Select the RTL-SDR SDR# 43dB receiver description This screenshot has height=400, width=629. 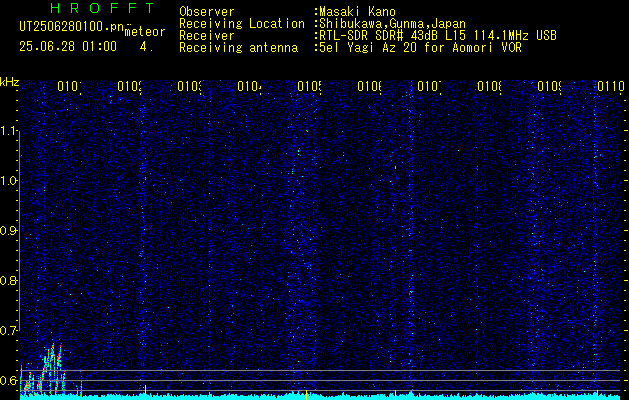tap(438, 36)
